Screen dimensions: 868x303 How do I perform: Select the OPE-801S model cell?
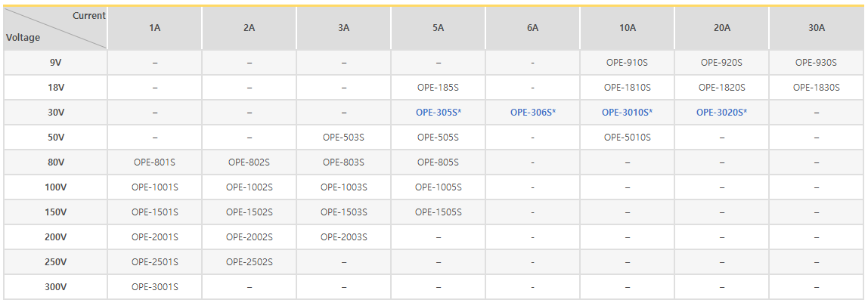coord(155,162)
